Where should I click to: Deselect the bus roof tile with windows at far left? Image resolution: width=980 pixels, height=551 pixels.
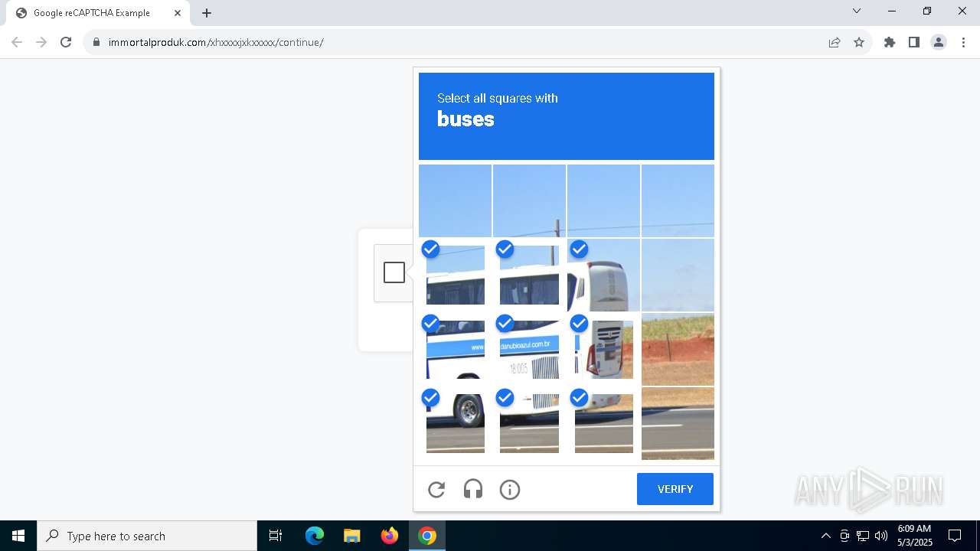pyautogui.click(x=455, y=275)
